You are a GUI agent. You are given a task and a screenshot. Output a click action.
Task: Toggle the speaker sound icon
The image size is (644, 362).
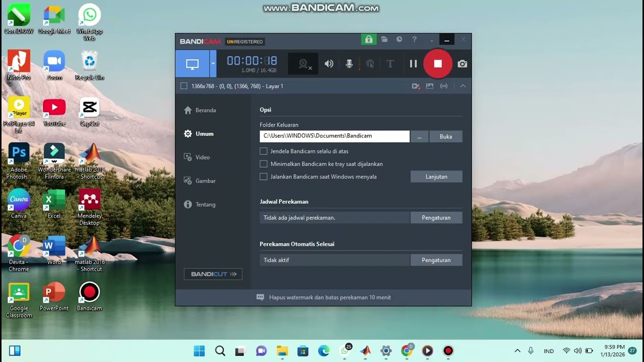(x=329, y=64)
